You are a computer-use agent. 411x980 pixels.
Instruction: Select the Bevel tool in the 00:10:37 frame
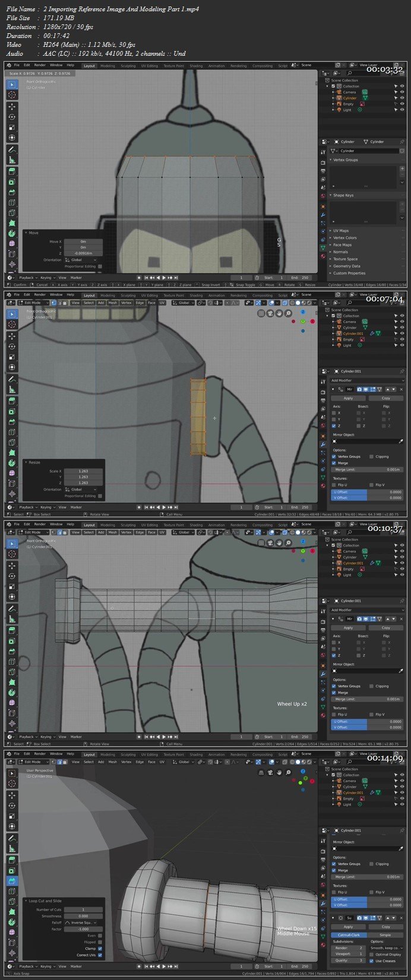click(x=12, y=652)
